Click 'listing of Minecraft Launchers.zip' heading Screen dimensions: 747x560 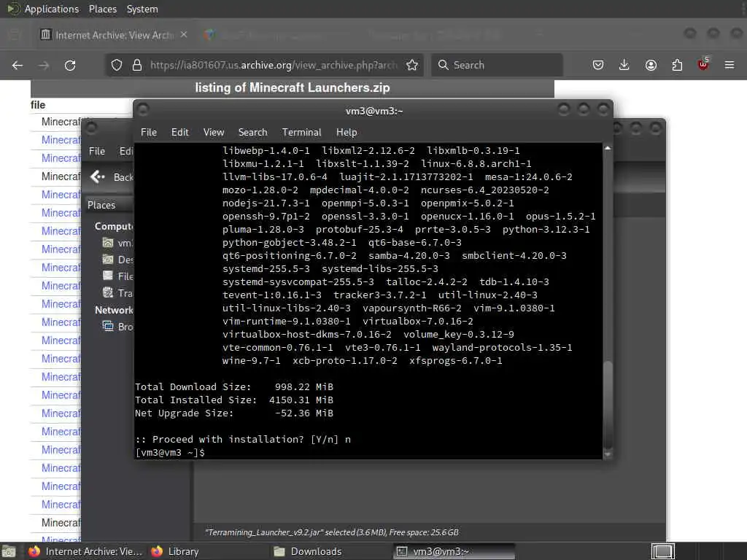click(x=292, y=87)
